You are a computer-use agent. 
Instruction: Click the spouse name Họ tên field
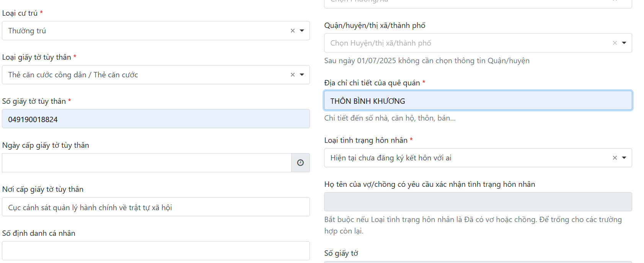point(478,202)
